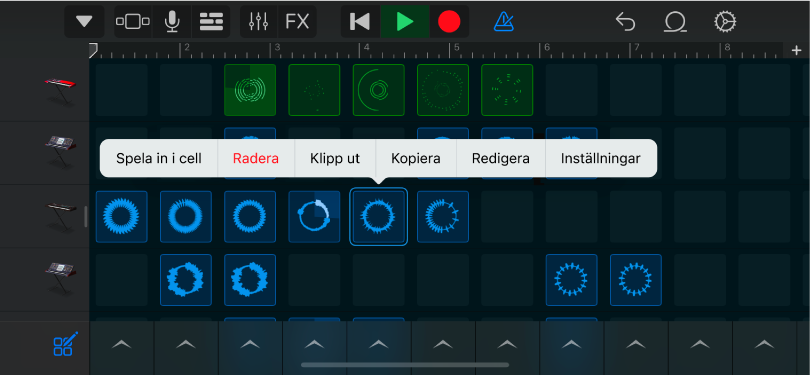The image size is (811, 375).
Task: Switch to the Tracks view icon
Action: 211,22
